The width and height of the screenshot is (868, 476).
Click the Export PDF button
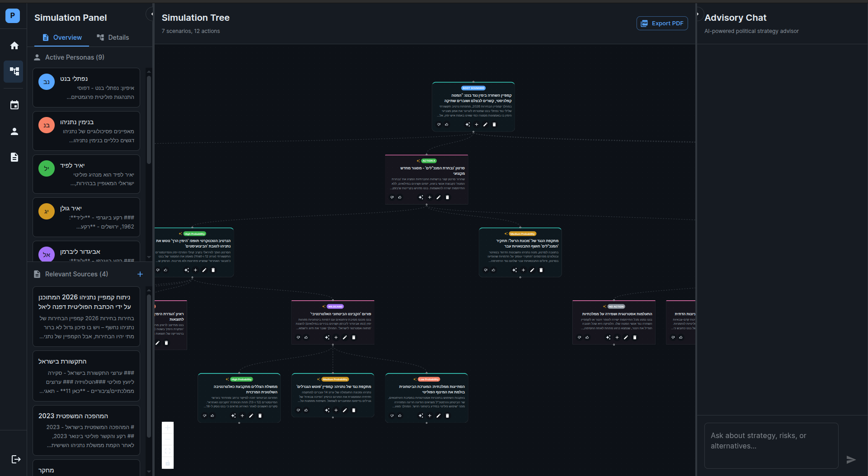click(x=662, y=23)
